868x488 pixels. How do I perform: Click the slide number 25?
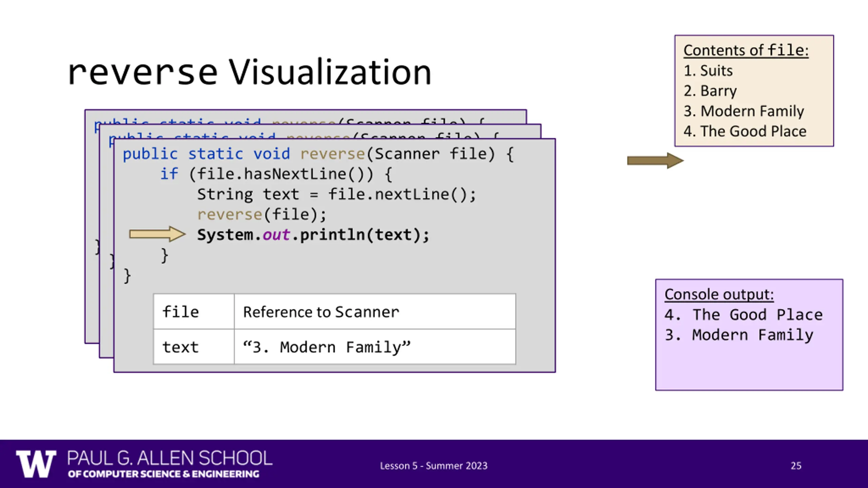[796, 466]
